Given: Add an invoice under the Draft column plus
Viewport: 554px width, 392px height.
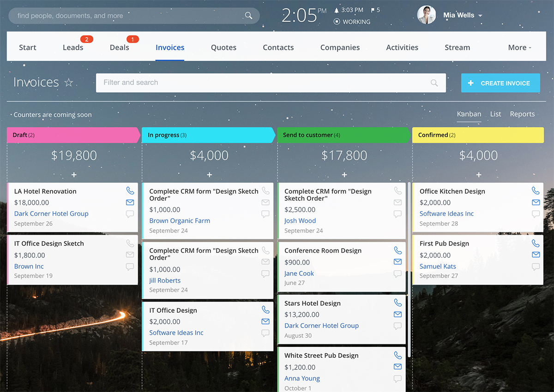Looking at the screenshot, I should (74, 175).
